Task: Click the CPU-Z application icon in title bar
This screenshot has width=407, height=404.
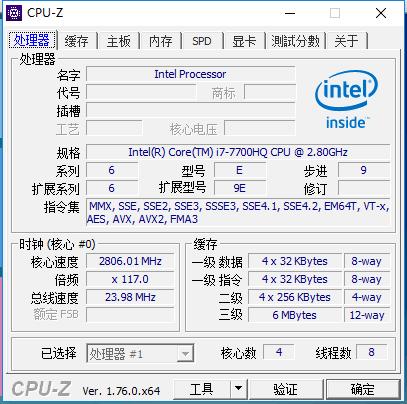Action: 14,13
